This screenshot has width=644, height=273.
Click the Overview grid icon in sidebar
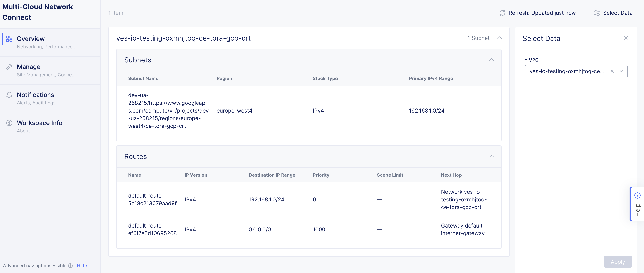[x=9, y=39]
